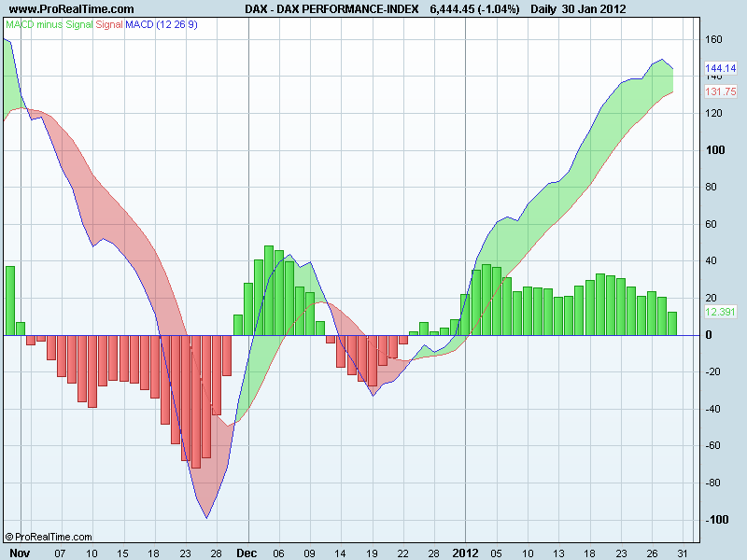Image resolution: width=747 pixels, height=560 pixels.
Task: Click the 22 date label on the time axis
Action: click(402, 553)
